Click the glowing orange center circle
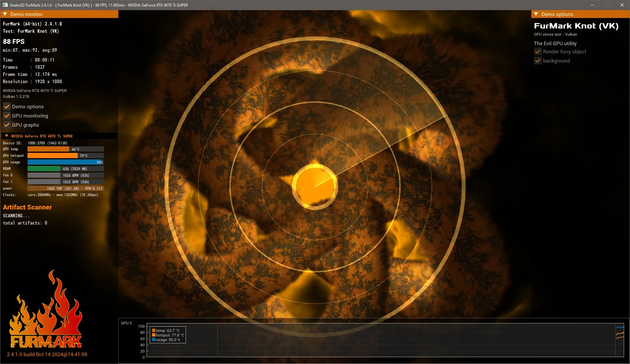Screen dimensions: 630x364 coord(315,186)
